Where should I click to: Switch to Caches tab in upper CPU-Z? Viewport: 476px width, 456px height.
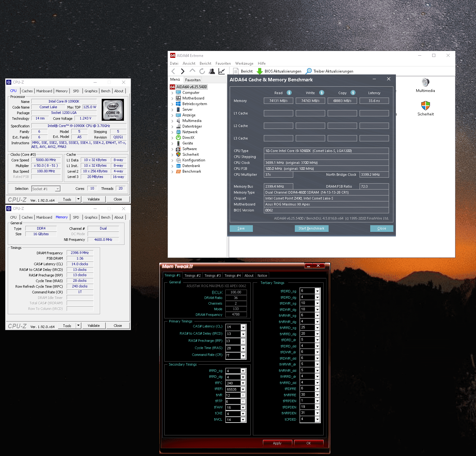(27, 91)
